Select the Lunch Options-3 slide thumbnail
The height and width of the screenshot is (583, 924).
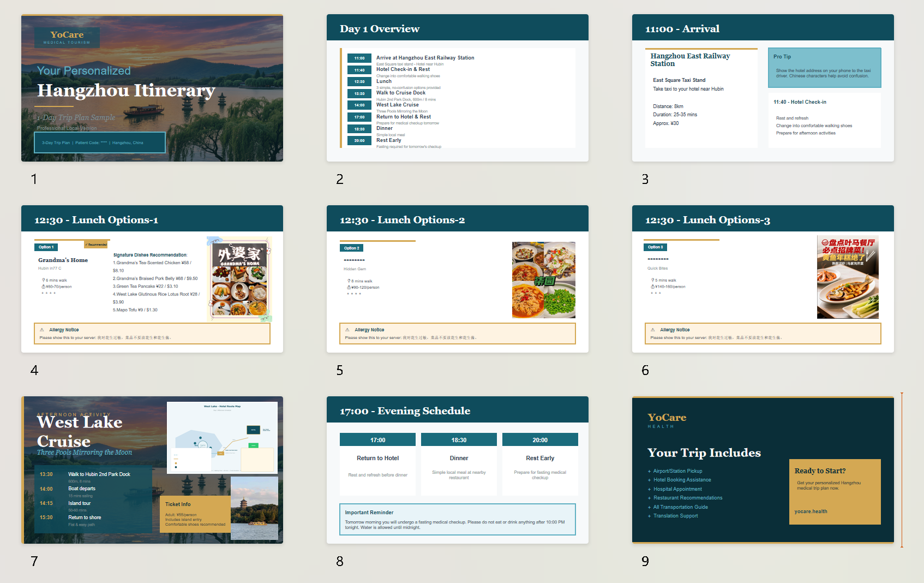coord(763,279)
